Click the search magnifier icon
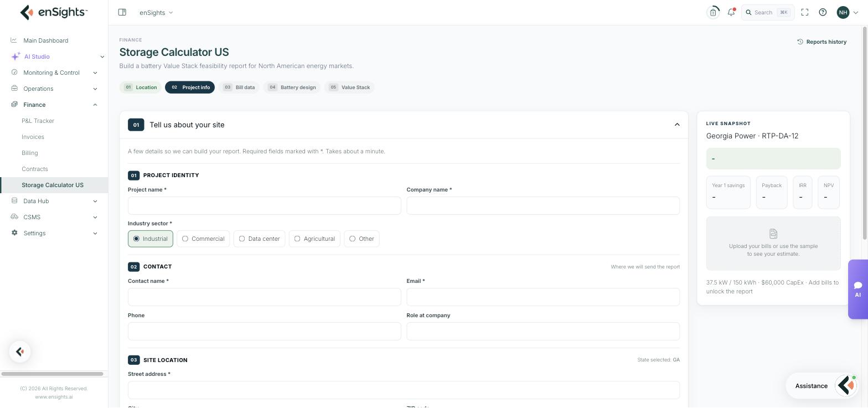Viewport: 868px width, 408px height. (x=748, y=12)
